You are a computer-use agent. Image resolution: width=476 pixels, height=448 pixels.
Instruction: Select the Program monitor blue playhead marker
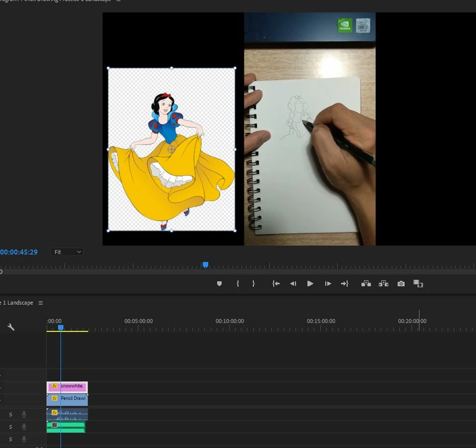[205, 265]
